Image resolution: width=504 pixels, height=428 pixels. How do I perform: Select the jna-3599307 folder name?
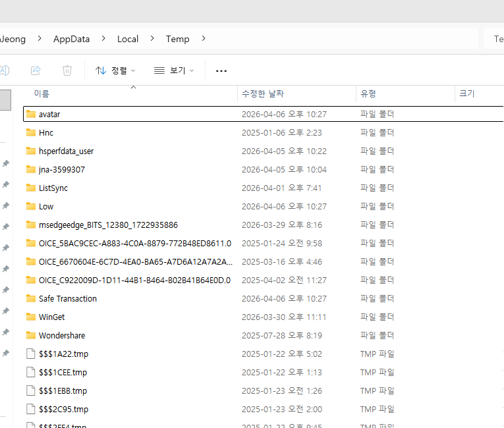pyautogui.click(x=62, y=170)
